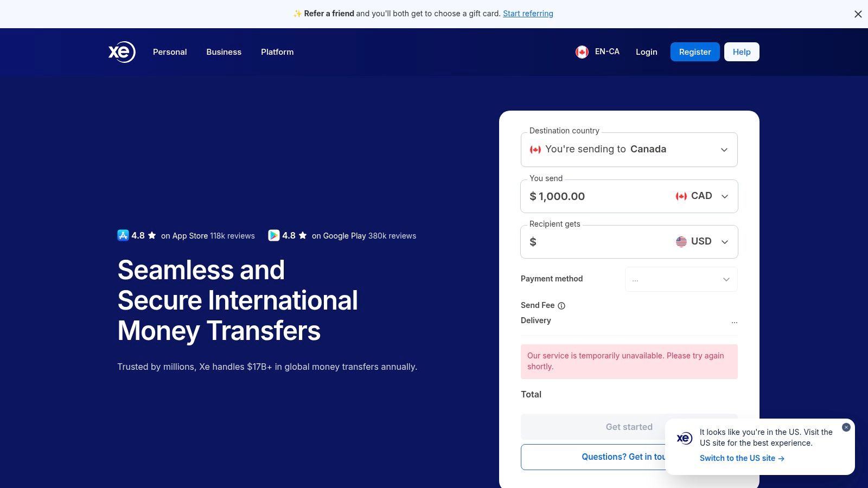The width and height of the screenshot is (868, 488).
Task: Click Switch to the US site link
Action: tap(742, 458)
